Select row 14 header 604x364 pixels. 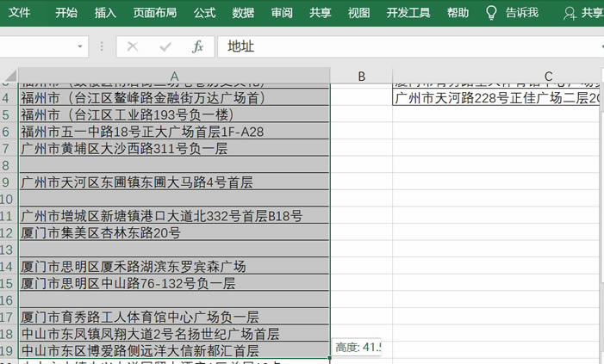[9, 267]
